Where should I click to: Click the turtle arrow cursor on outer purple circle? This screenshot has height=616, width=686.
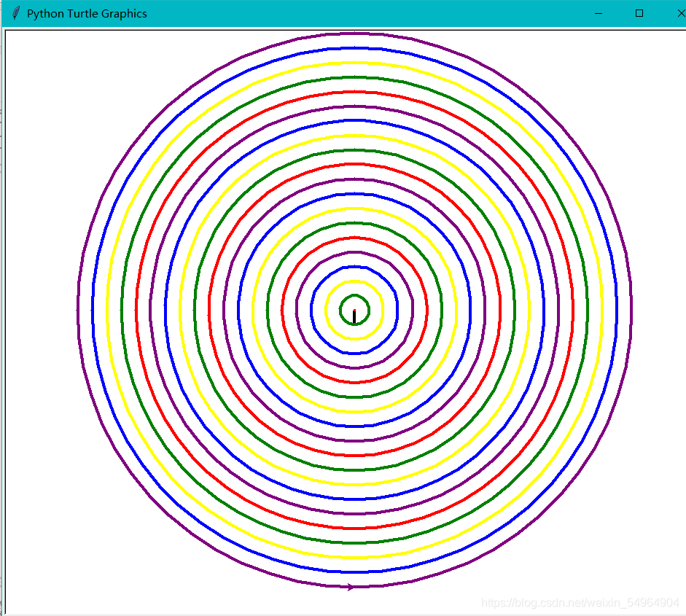351,587
